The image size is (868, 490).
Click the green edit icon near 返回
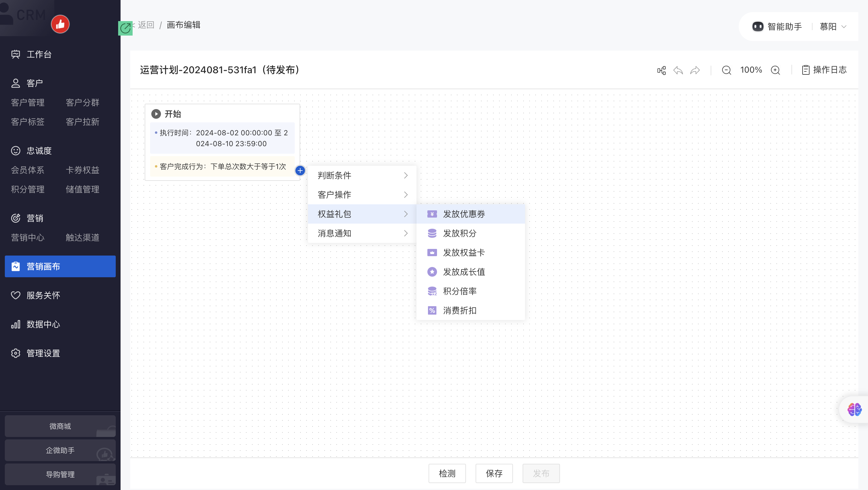[x=125, y=28]
